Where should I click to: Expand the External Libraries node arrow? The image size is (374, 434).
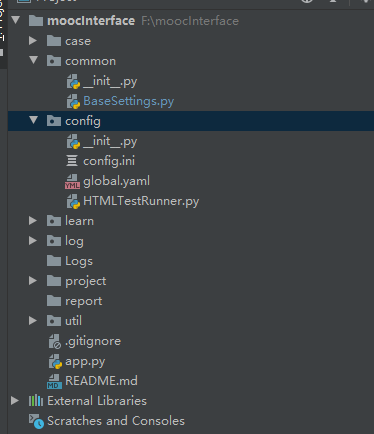(15, 401)
